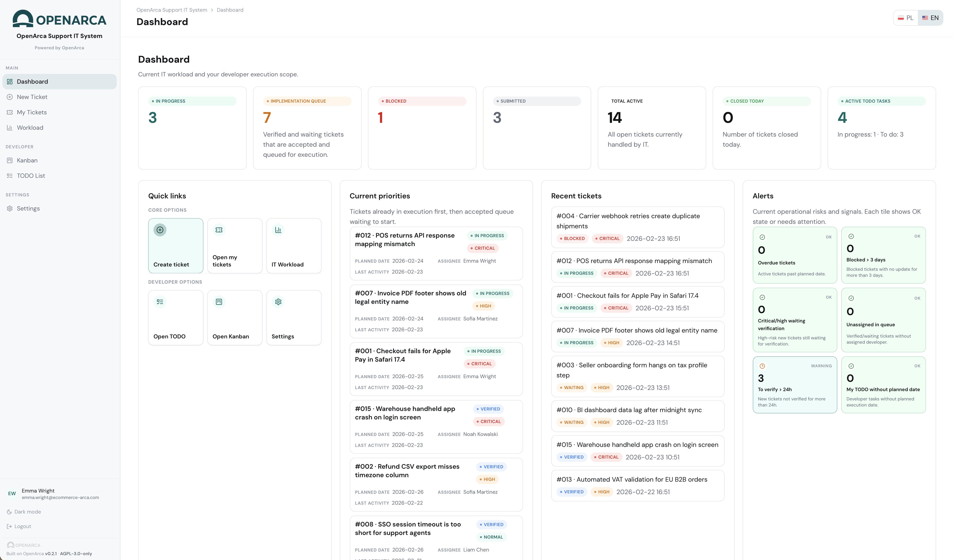Open My Tickets from the sidebar
This screenshot has height=560, width=953.
(31, 112)
